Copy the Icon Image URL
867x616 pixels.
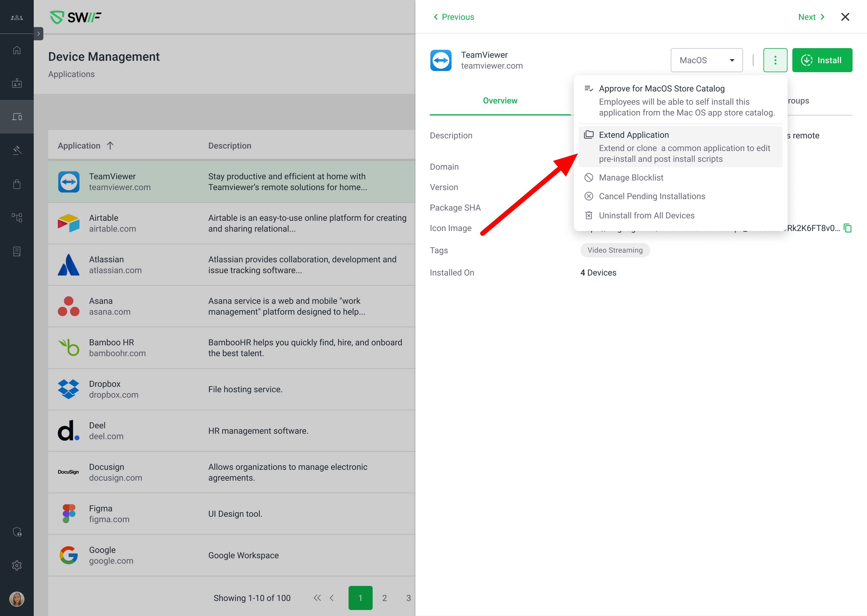tap(848, 228)
